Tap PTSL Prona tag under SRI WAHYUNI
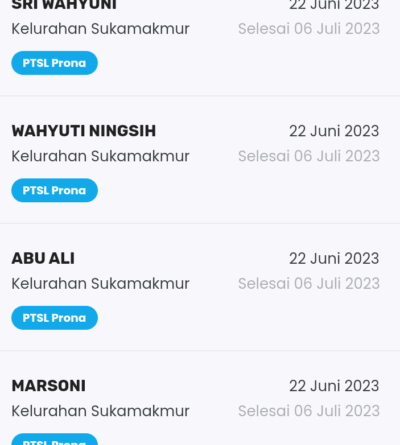 [x=55, y=63]
